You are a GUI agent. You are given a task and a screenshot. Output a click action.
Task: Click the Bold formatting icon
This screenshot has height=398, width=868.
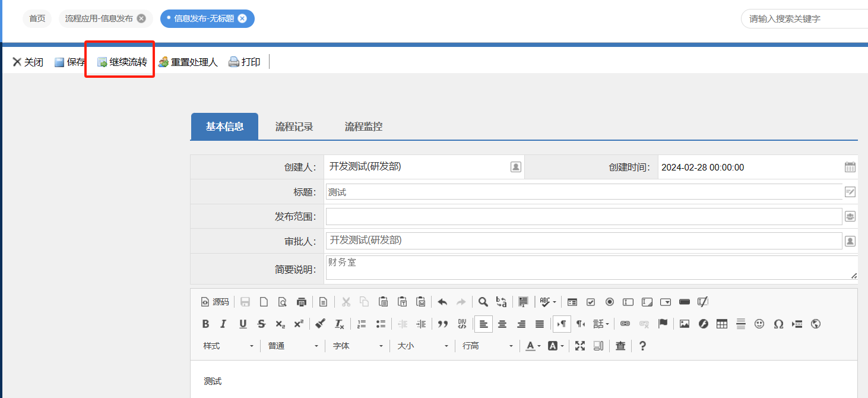click(205, 324)
